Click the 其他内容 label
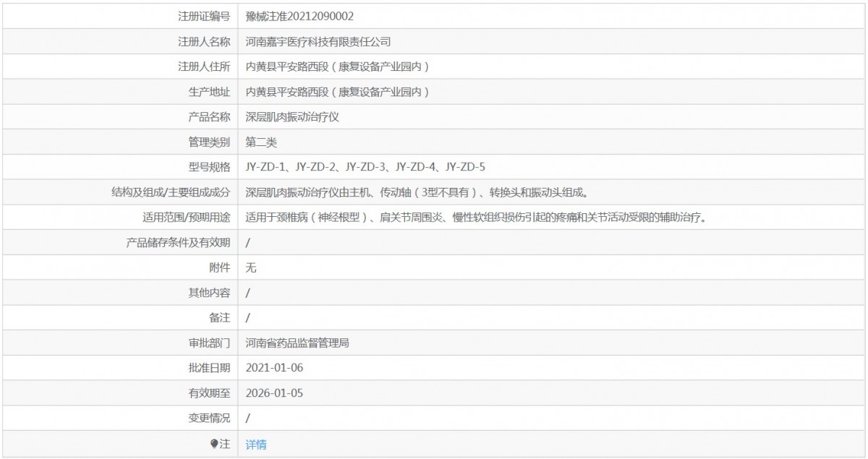 pos(210,293)
